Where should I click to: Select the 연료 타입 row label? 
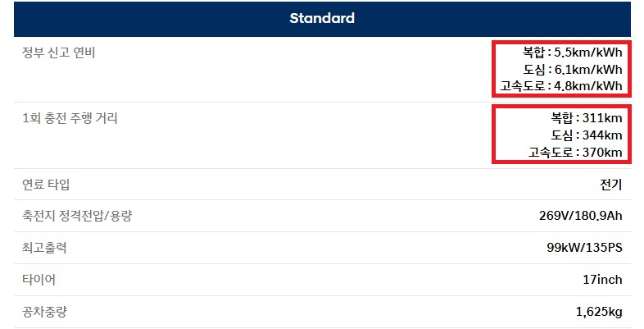[x=46, y=185]
